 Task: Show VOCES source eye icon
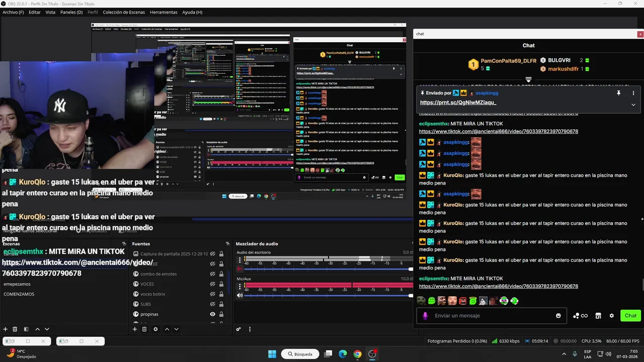[213, 284]
